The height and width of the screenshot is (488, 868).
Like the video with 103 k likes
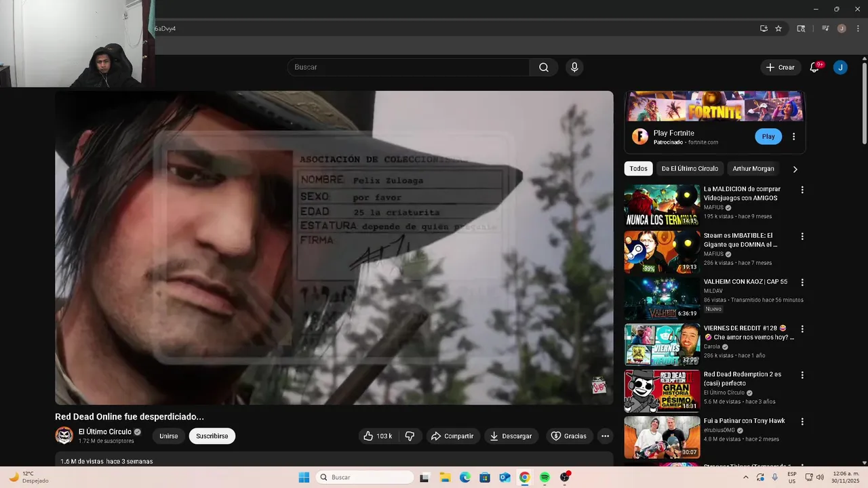click(x=379, y=436)
